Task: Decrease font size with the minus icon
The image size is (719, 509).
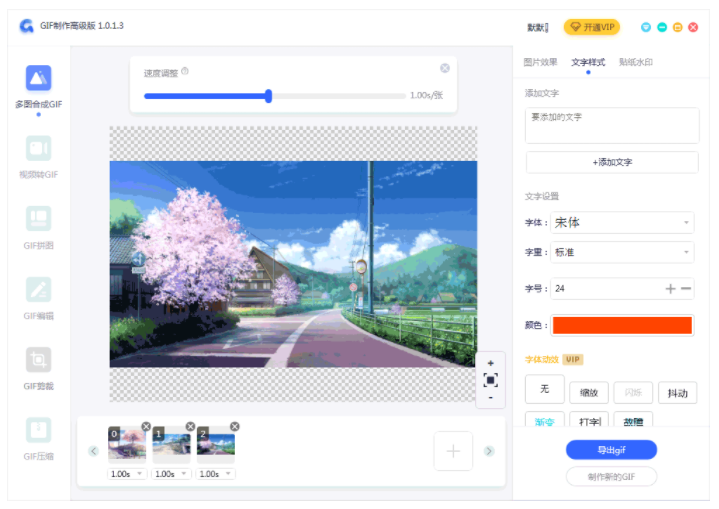Action: click(x=686, y=289)
